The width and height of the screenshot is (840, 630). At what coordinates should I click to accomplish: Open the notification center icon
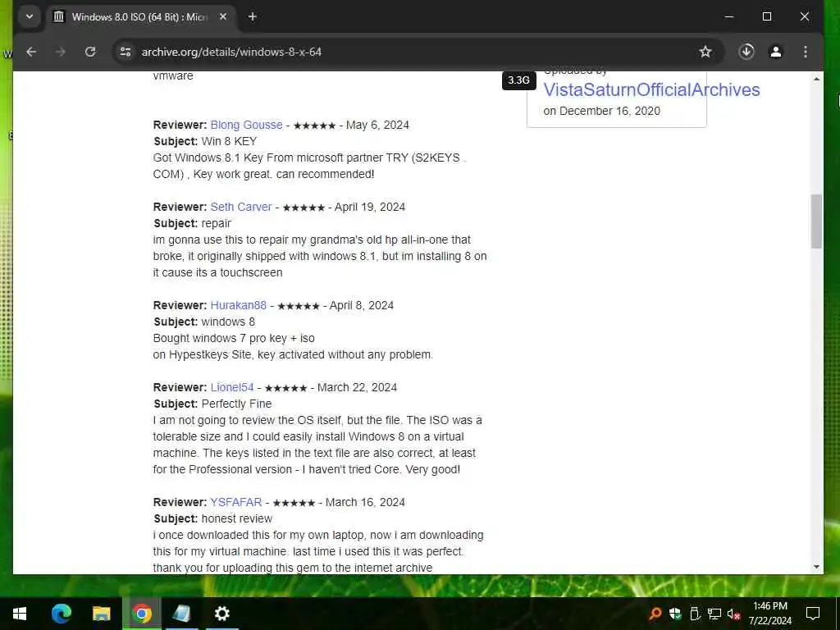tap(813, 614)
